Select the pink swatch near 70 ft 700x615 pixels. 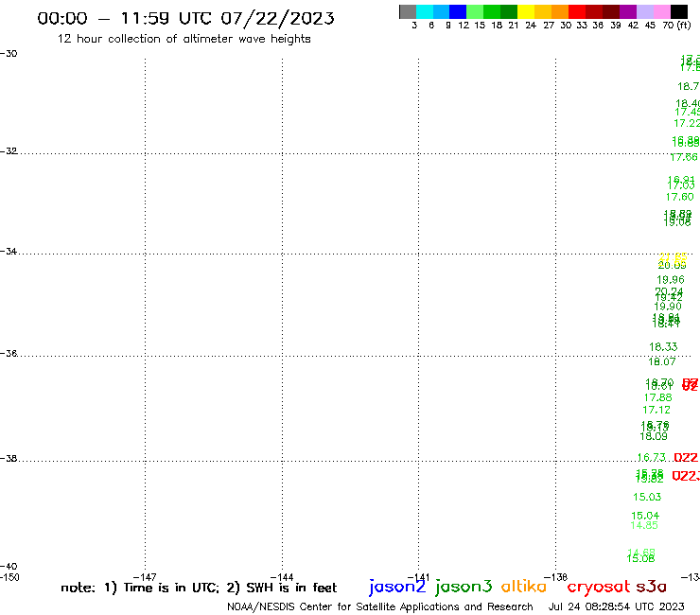pos(662,11)
